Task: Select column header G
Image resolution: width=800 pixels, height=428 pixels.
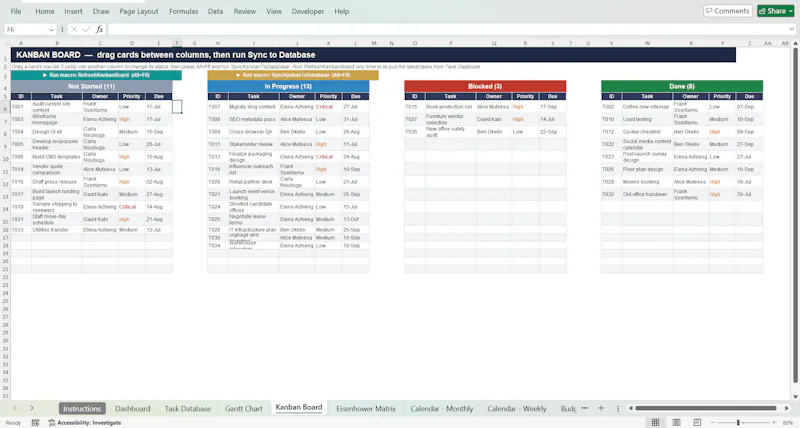Action: pyautogui.click(x=194, y=43)
